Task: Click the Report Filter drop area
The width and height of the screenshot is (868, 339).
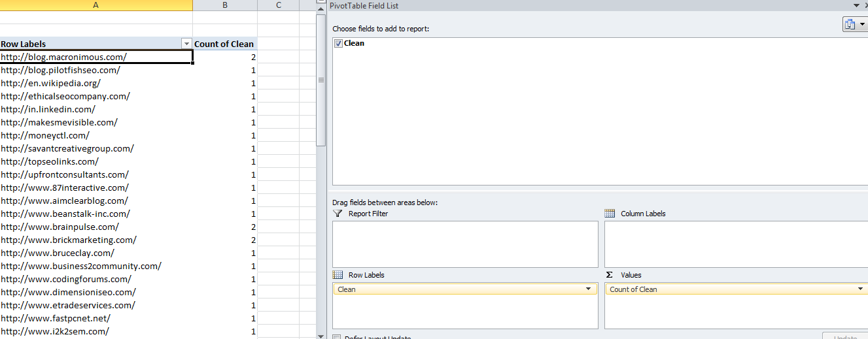Action: [465, 244]
